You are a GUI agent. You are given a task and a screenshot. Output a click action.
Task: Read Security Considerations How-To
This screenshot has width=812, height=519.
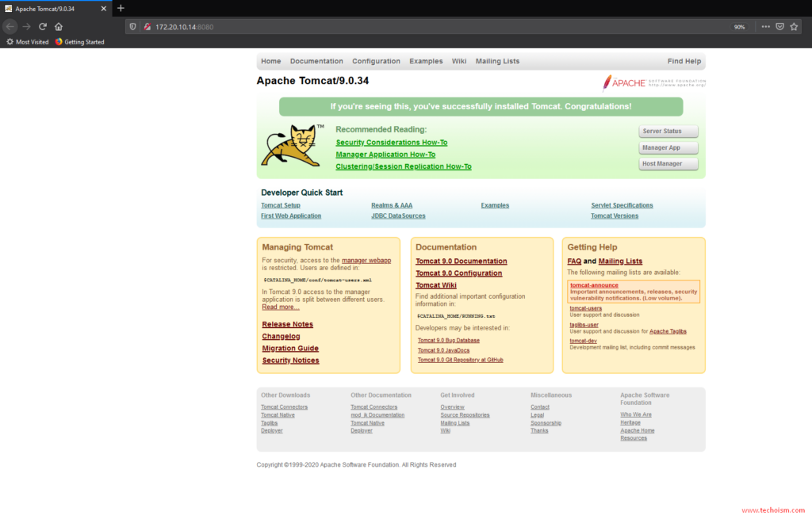tap(392, 143)
